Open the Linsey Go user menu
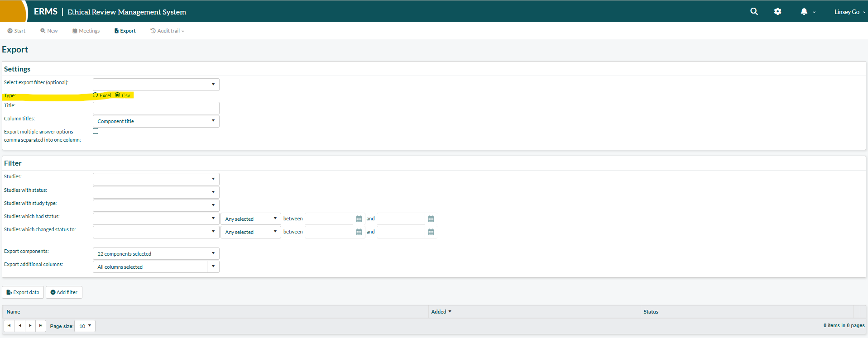Viewport: 868px width, 338px height. coord(850,12)
